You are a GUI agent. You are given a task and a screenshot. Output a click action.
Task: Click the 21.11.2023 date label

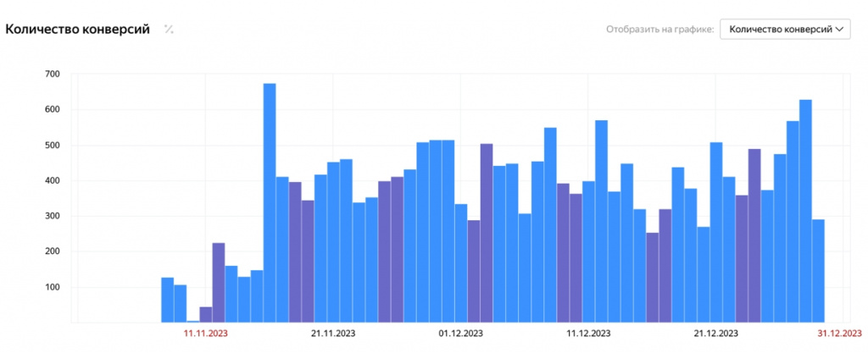click(333, 334)
